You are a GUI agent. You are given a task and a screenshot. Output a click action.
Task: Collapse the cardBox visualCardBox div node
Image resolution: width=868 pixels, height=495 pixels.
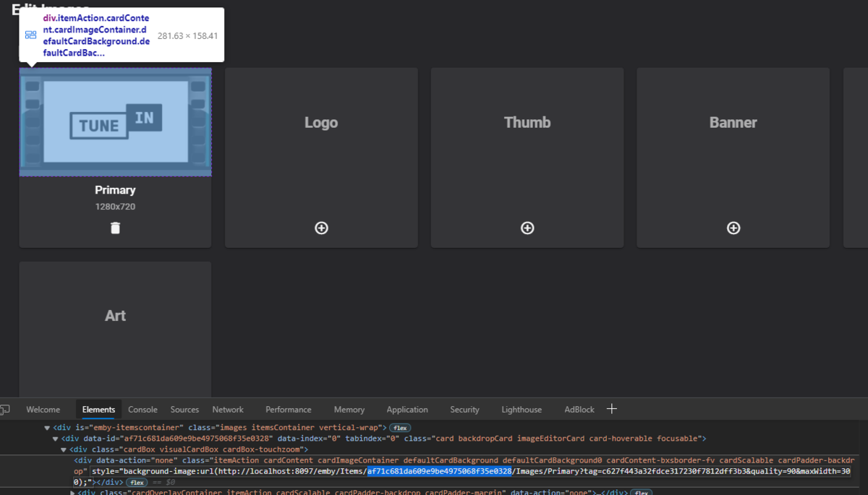[64, 449]
